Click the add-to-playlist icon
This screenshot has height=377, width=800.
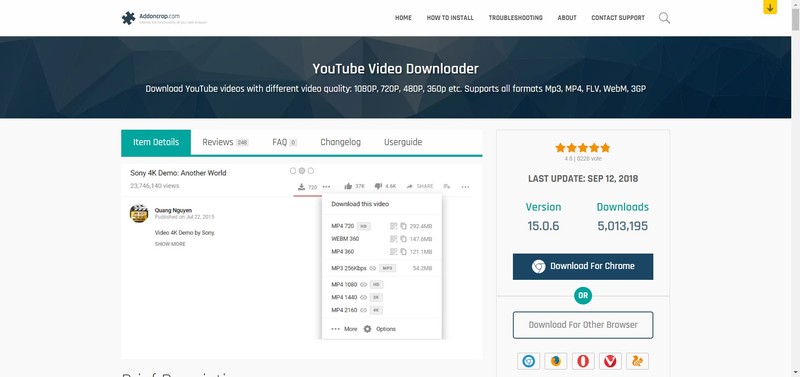click(446, 187)
